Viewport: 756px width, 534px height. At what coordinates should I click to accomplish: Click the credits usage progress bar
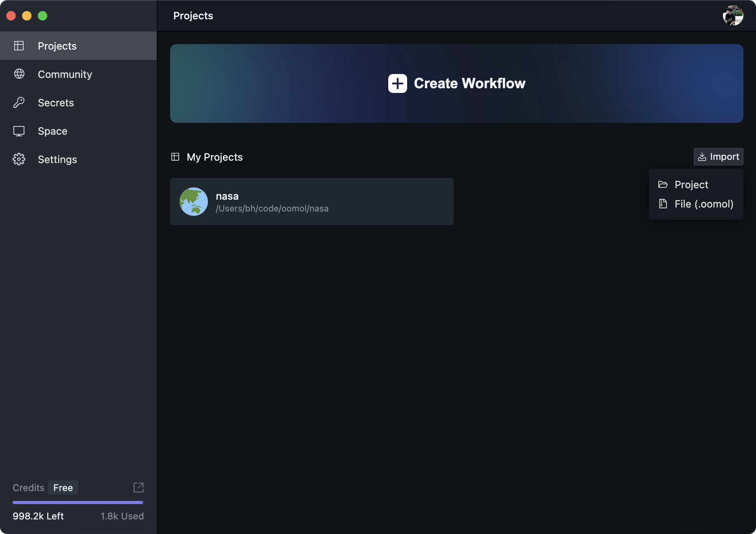pos(78,502)
